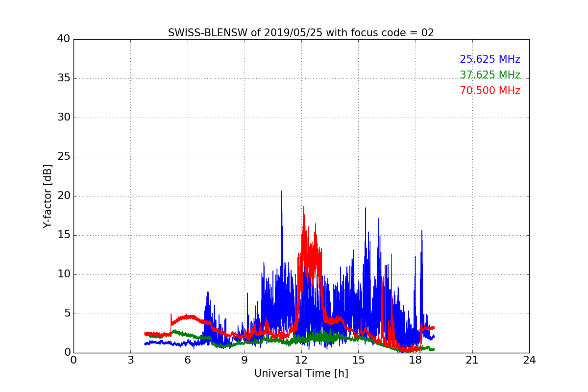The image size is (588, 392).
Task: Click the x-axis tick label 12
Action: [301, 360]
